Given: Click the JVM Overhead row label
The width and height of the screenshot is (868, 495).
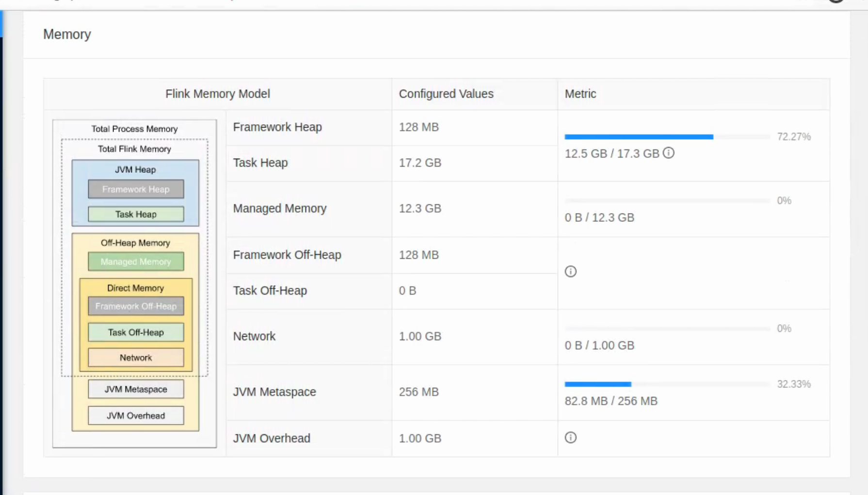Looking at the screenshot, I should [272, 438].
